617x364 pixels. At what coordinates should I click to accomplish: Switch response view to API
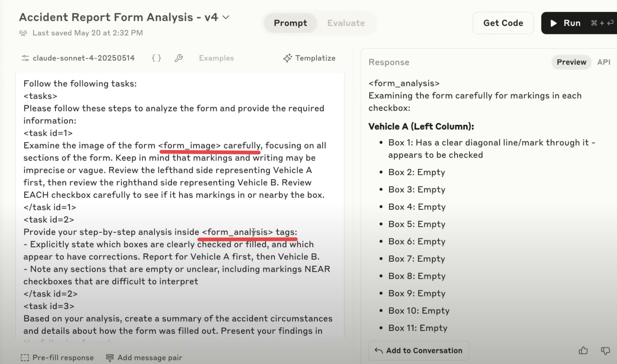pyautogui.click(x=603, y=62)
